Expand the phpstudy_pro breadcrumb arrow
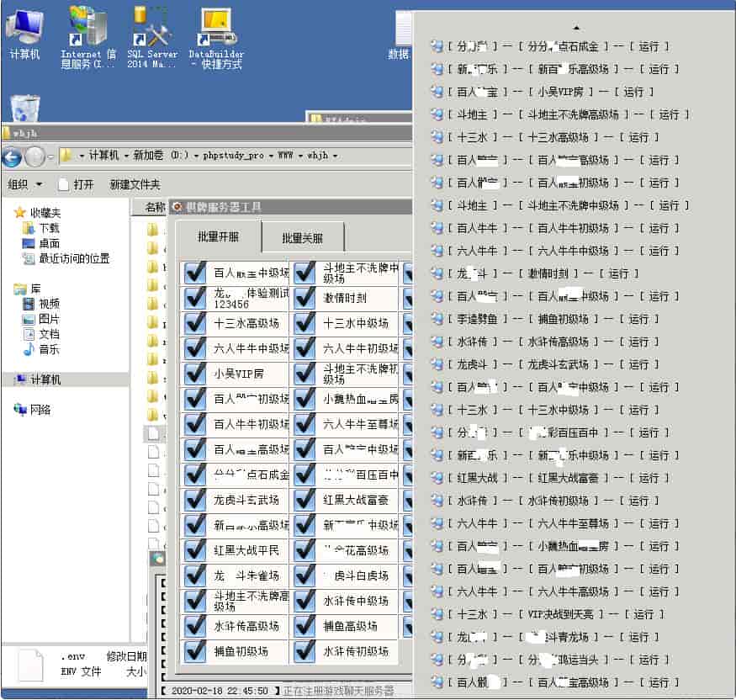736x700 pixels. pyautogui.click(x=270, y=156)
